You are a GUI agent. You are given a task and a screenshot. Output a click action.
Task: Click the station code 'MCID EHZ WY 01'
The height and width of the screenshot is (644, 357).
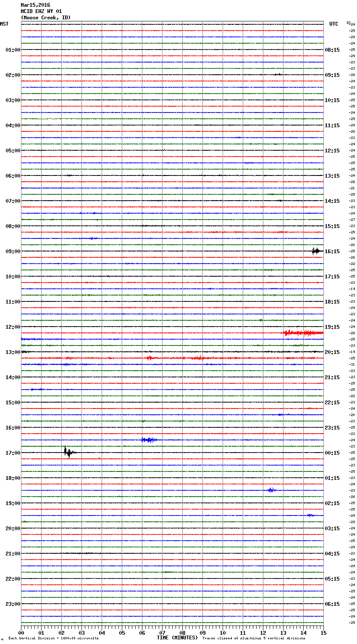click(x=41, y=11)
